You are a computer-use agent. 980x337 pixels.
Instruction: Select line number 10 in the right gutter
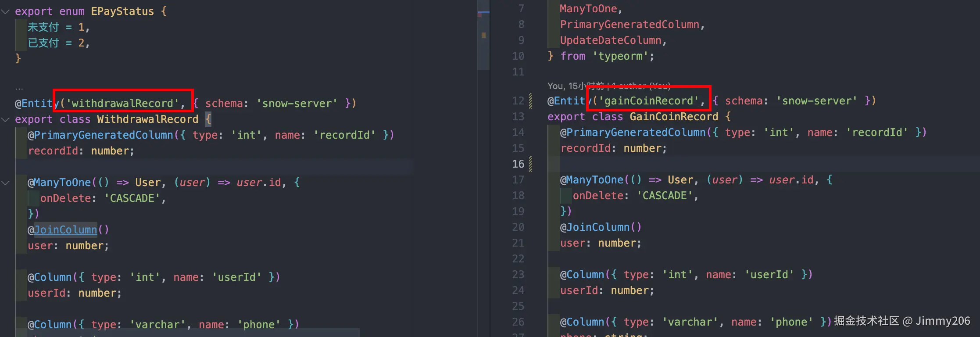(518, 56)
